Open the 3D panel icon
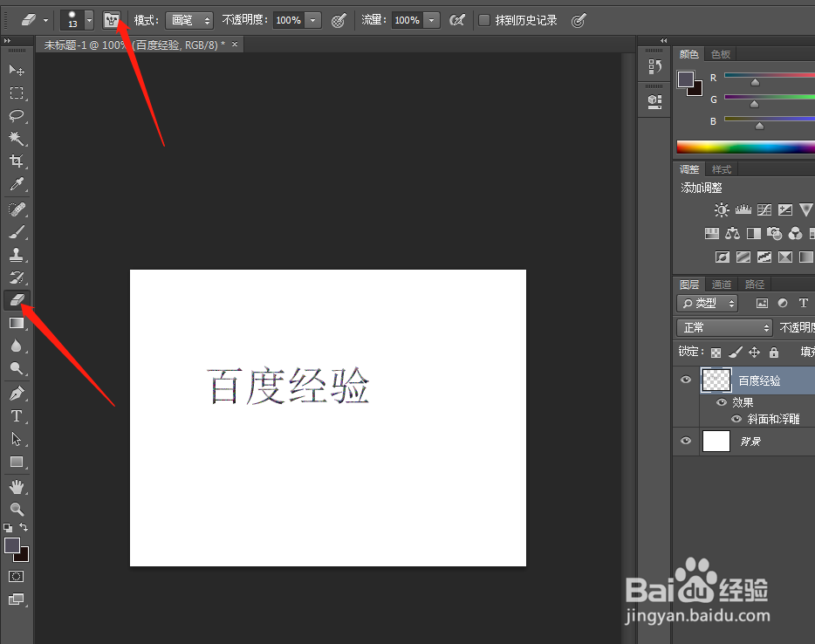The height and width of the screenshot is (644, 815). [655, 101]
